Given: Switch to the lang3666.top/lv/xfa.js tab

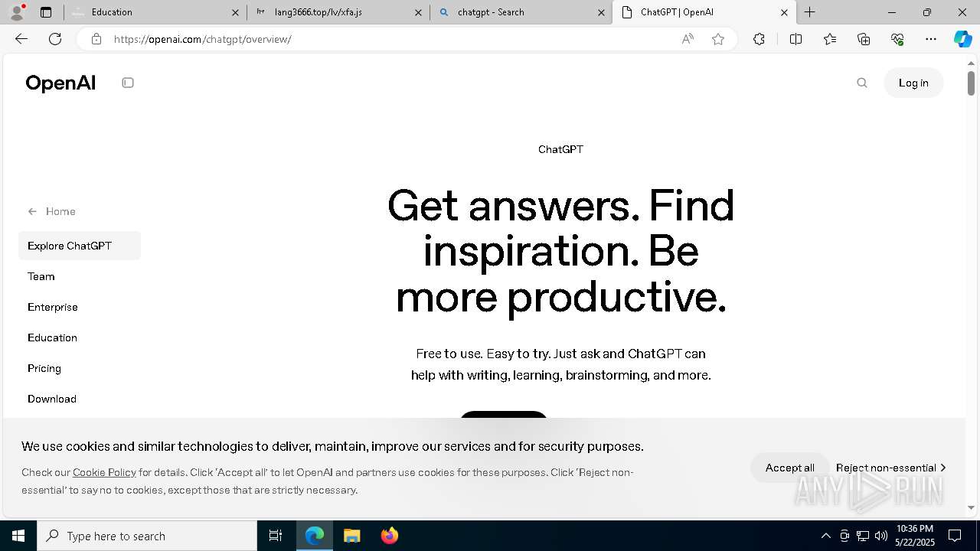Looking at the screenshot, I should coord(338,12).
